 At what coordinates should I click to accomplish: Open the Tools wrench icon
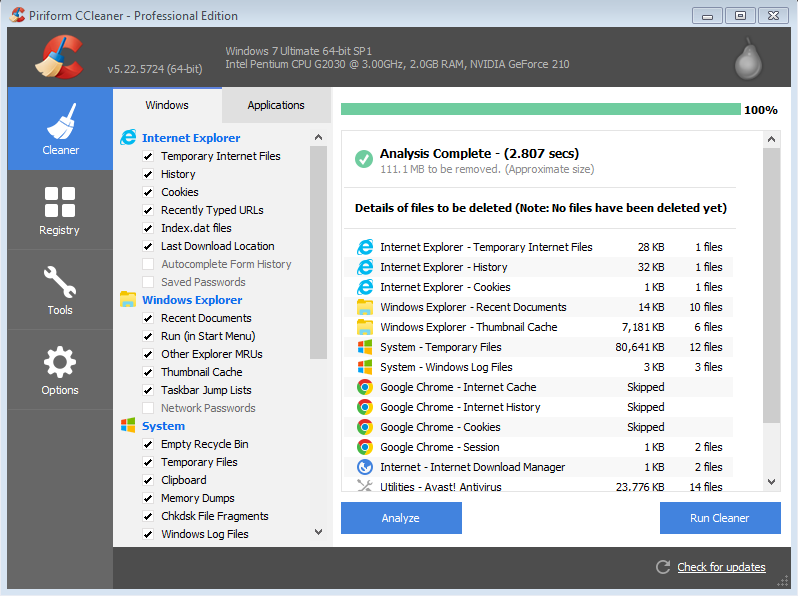pos(60,281)
